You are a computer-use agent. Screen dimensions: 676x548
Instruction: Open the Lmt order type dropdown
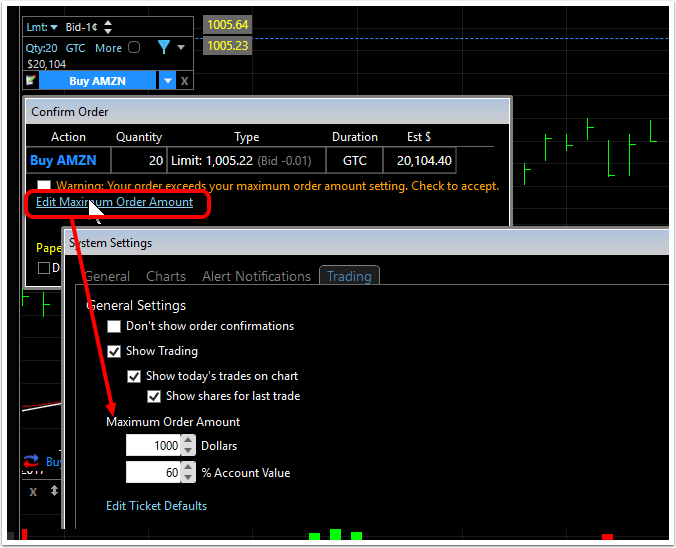[x=42, y=27]
